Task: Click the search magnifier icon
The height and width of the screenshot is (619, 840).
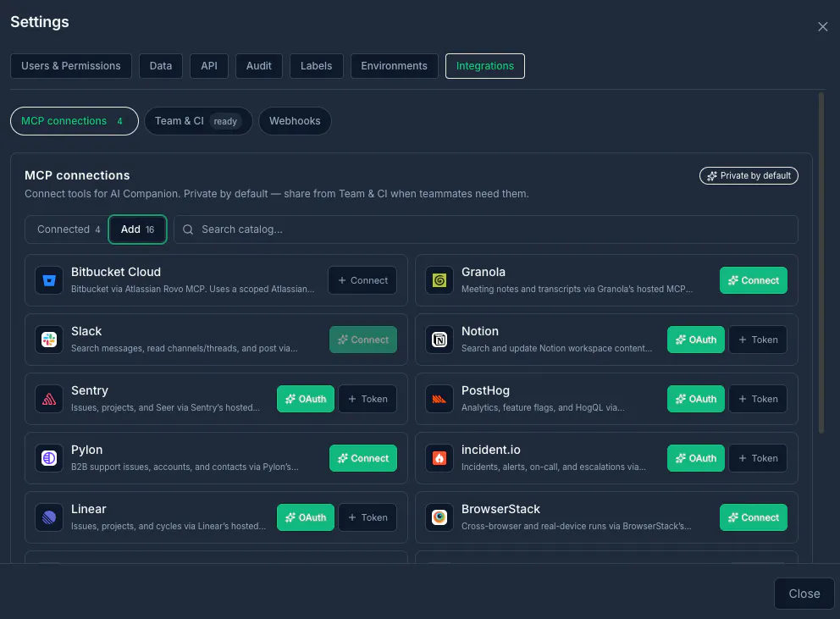Action: click(x=188, y=229)
